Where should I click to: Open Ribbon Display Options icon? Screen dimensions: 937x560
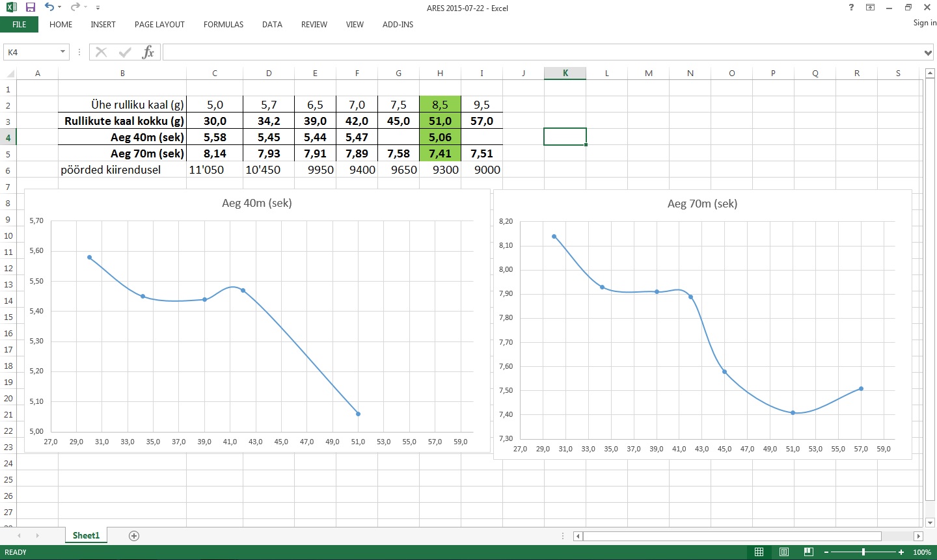tap(870, 8)
